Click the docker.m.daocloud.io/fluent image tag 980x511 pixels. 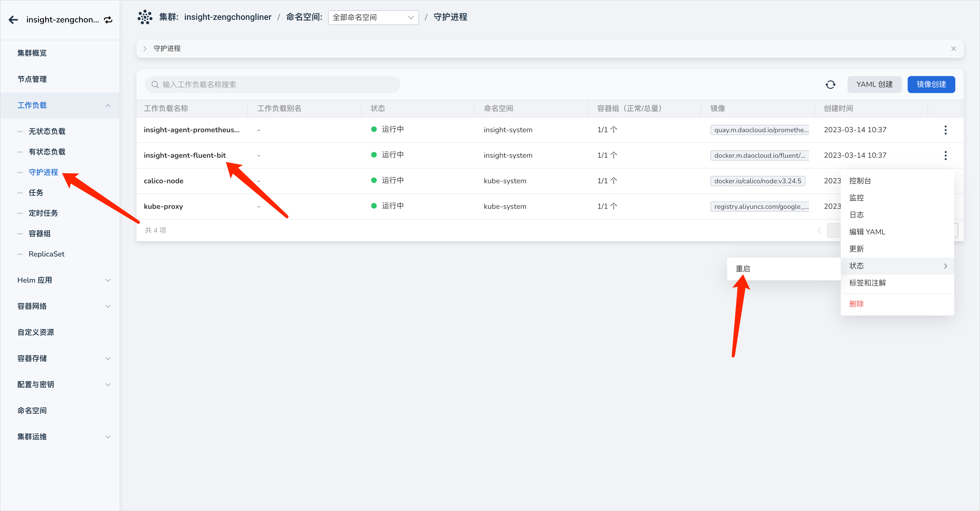[x=760, y=155]
